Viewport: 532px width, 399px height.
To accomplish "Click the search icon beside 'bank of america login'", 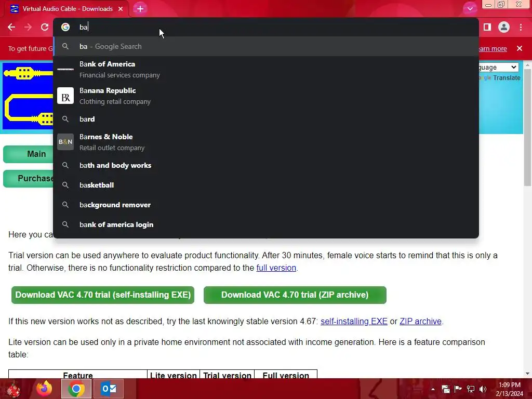I will (x=65, y=224).
